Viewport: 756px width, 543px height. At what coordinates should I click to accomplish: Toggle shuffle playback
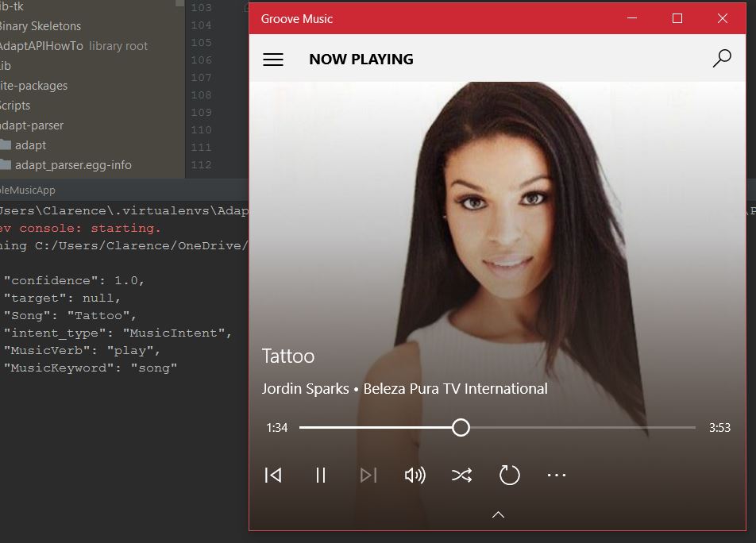pos(461,475)
